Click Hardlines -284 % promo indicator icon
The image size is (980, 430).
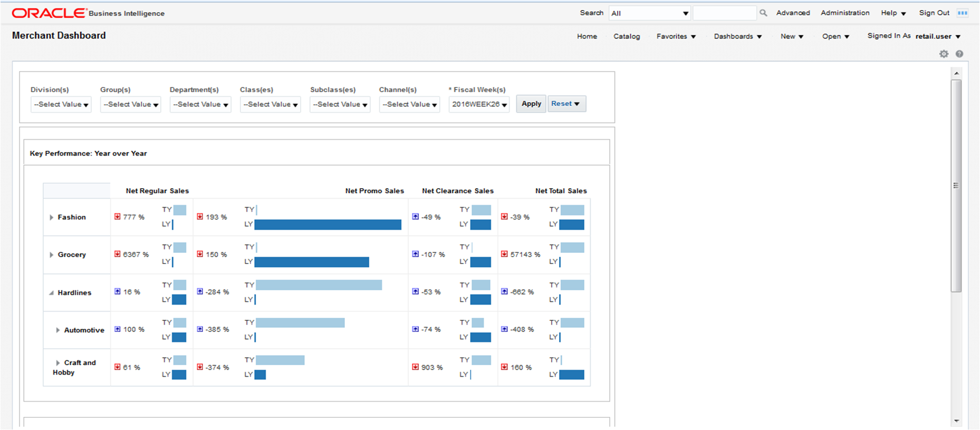click(x=200, y=291)
